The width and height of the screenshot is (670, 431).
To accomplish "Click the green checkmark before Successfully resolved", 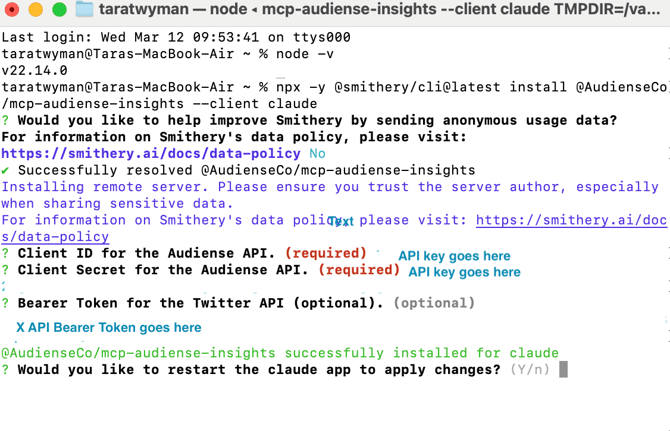I will (5, 170).
